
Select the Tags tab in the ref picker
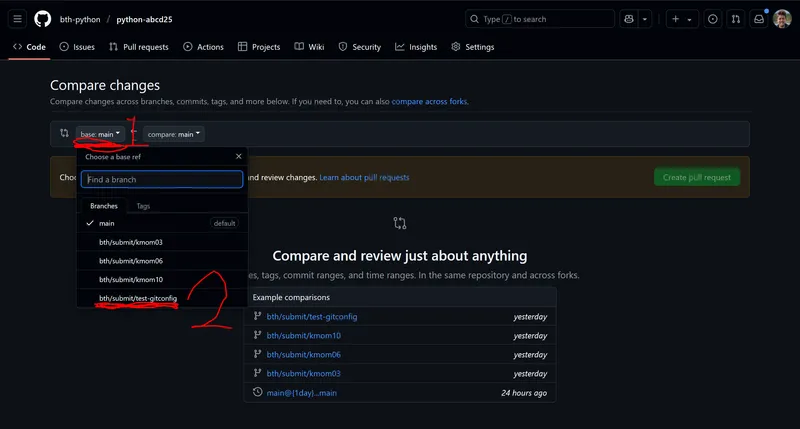[x=143, y=206]
